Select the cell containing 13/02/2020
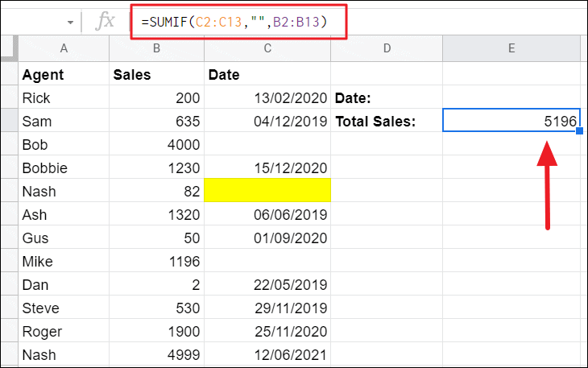This screenshot has height=368, width=588. tap(267, 98)
